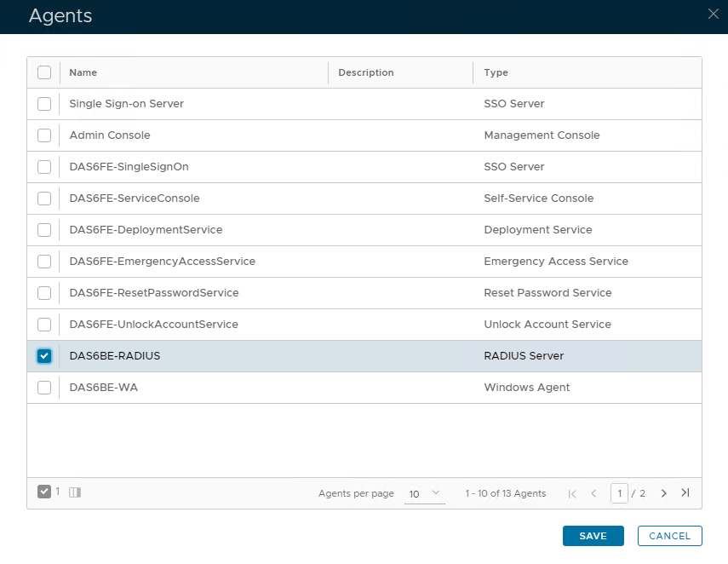
Task: Go to the previous page arrow
Action: click(x=593, y=493)
